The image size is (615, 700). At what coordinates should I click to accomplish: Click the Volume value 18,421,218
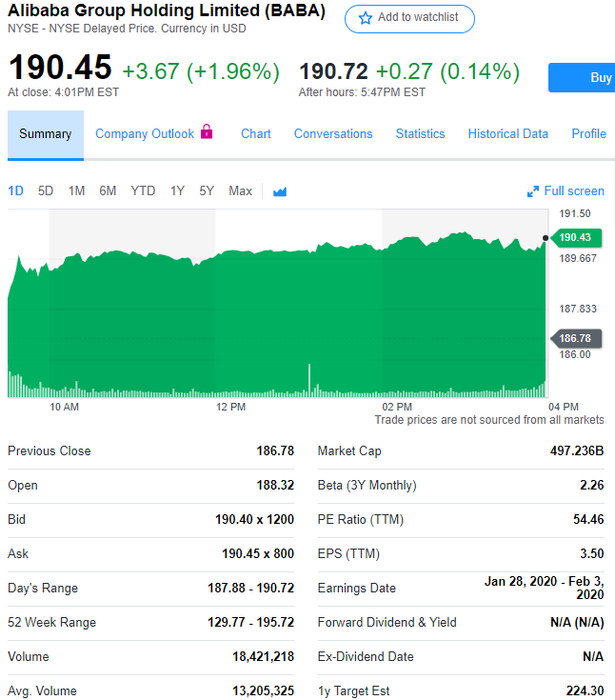(x=264, y=657)
